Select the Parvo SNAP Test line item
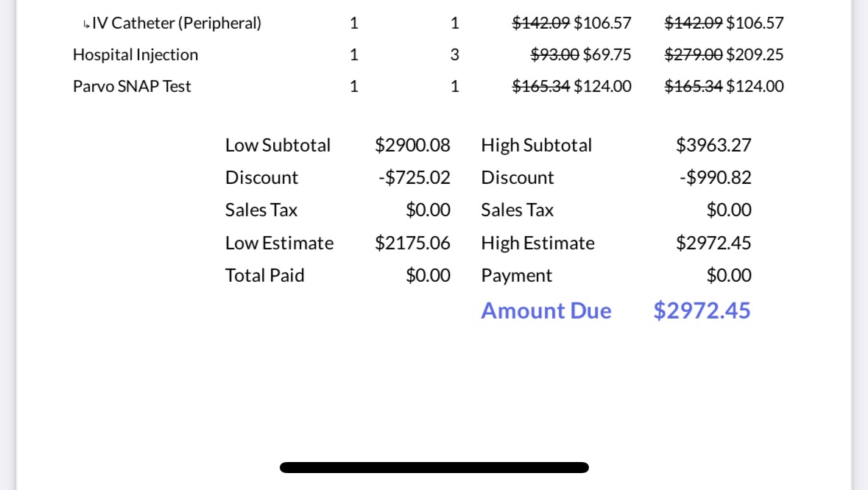This screenshot has height=490, width=868. [x=132, y=87]
